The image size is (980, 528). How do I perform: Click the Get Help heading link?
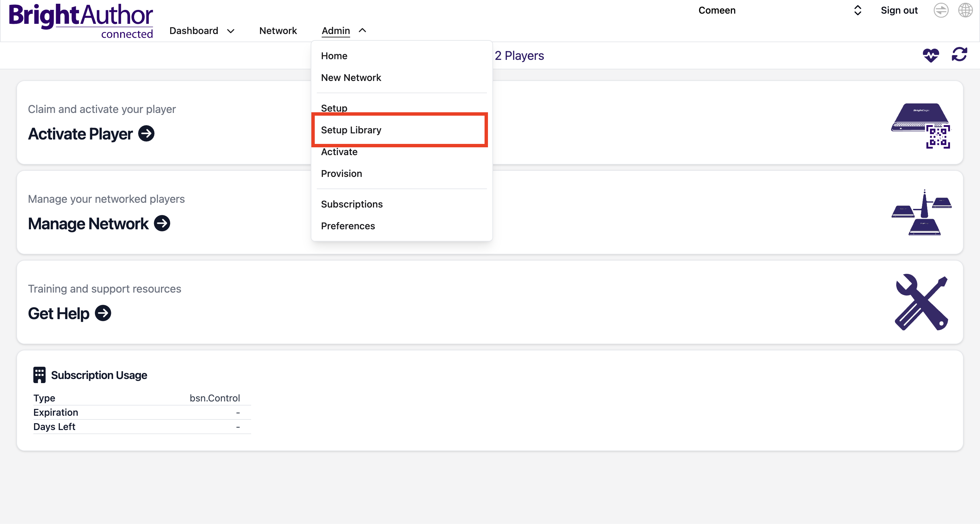(x=59, y=313)
